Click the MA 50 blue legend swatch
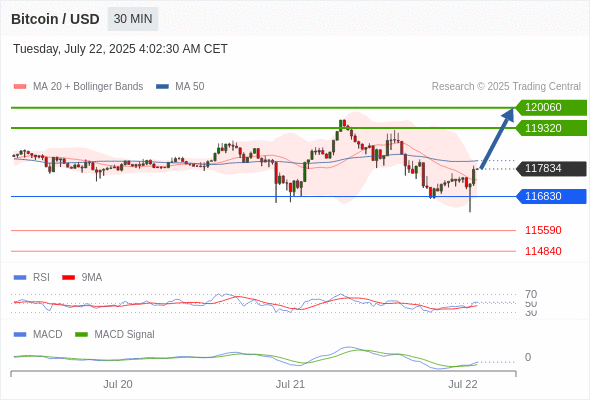Viewport: 590px width, 400px height. point(162,87)
